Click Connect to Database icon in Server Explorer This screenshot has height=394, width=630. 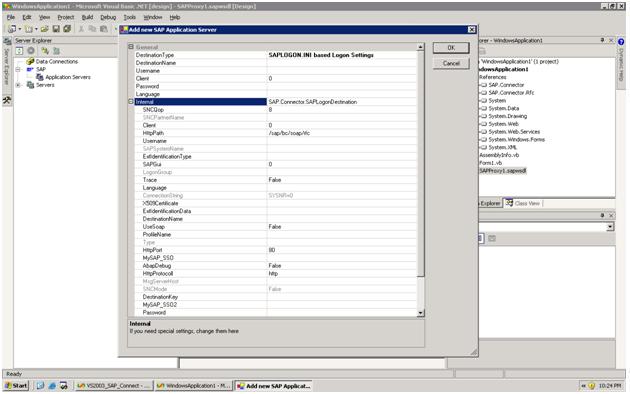[x=45, y=51]
